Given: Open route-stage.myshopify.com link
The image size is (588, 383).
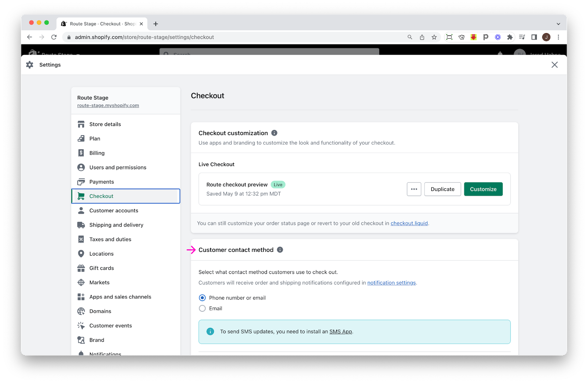Looking at the screenshot, I should pyautogui.click(x=108, y=105).
